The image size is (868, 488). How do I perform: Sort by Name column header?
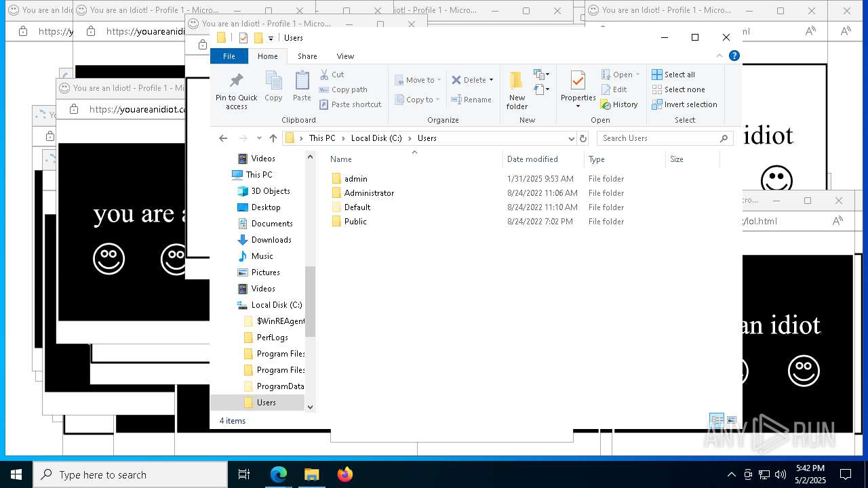(x=341, y=159)
